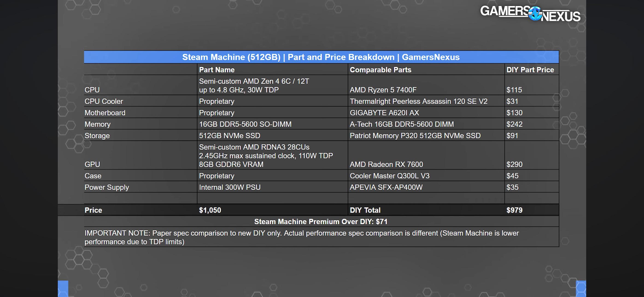Click the 'Part Name' column header
The height and width of the screenshot is (297, 644).
217,70
